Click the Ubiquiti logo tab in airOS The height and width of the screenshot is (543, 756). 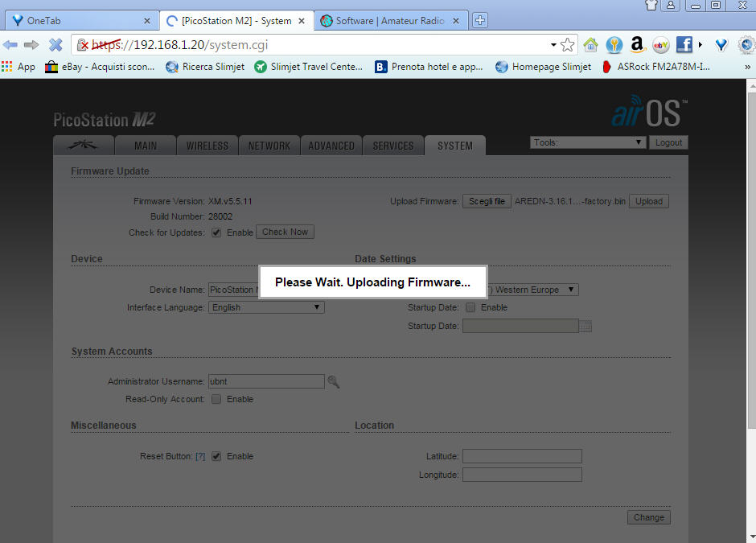[x=84, y=145]
